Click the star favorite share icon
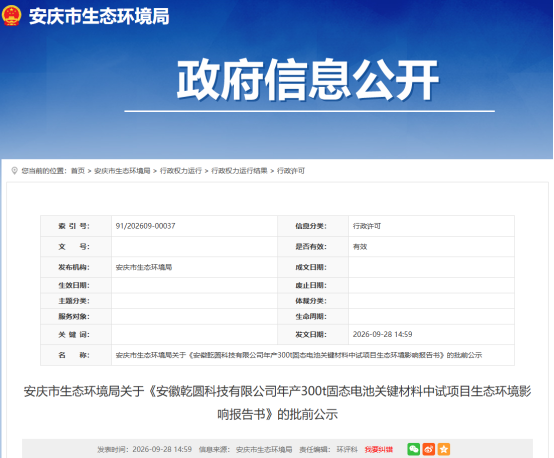554x458 pixels. click(444, 449)
